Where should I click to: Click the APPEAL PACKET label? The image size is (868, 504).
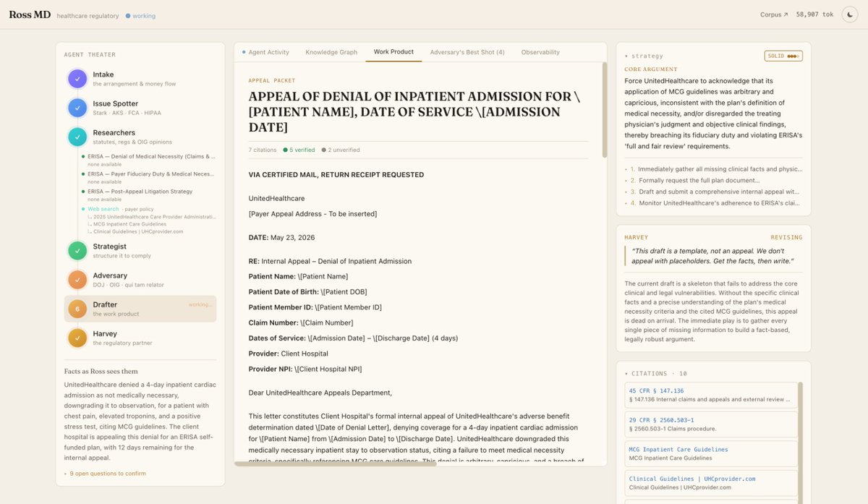(272, 80)
